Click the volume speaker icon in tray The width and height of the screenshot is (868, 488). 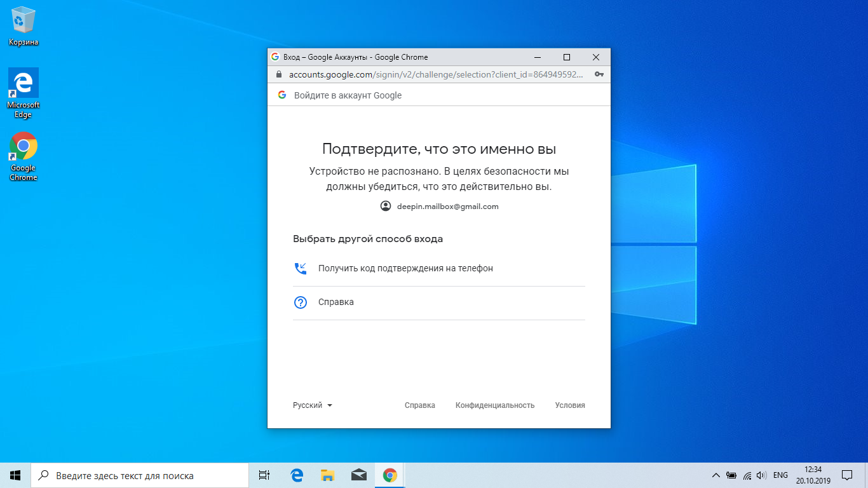pos(762,475)
